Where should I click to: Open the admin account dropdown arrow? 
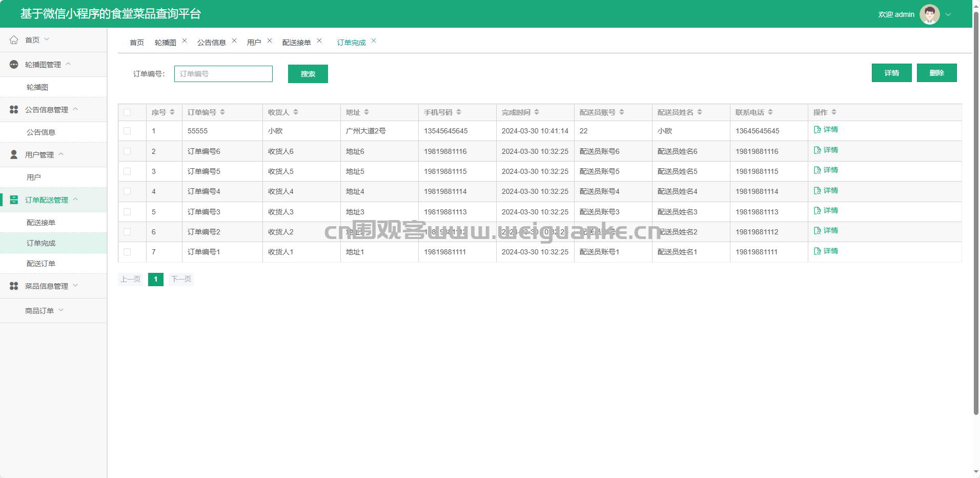(948, 14)
